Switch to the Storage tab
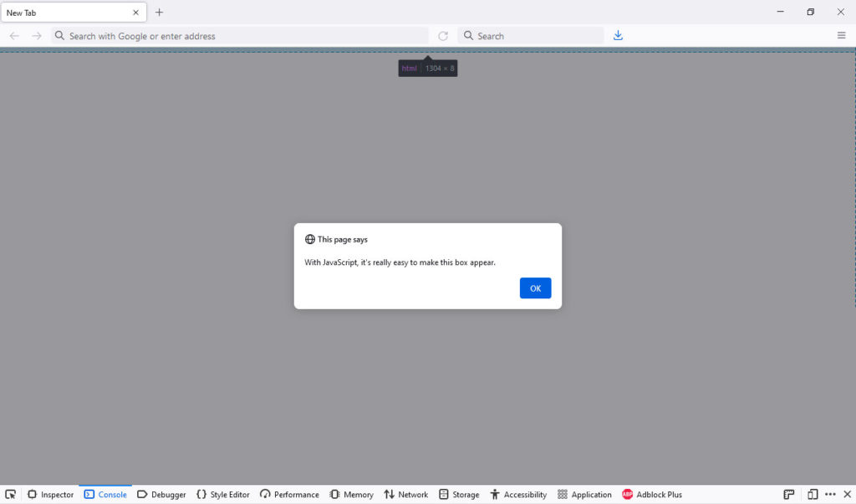 [x=459, y=494]
